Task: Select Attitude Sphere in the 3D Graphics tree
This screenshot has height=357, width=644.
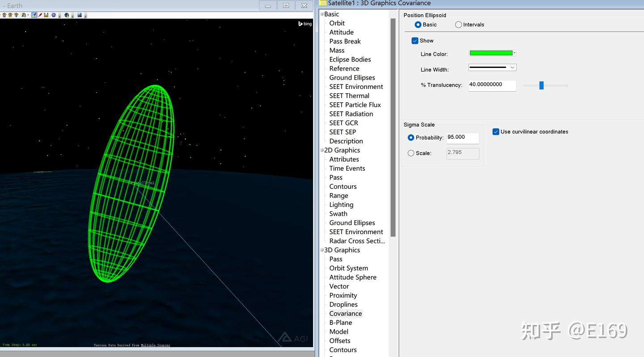Action: [352, 277]
